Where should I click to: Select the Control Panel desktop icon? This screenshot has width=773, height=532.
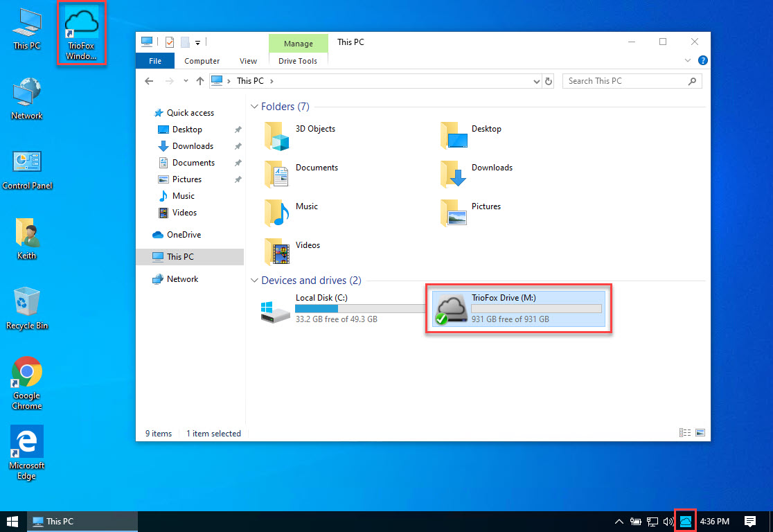click(x=26, y=170)
